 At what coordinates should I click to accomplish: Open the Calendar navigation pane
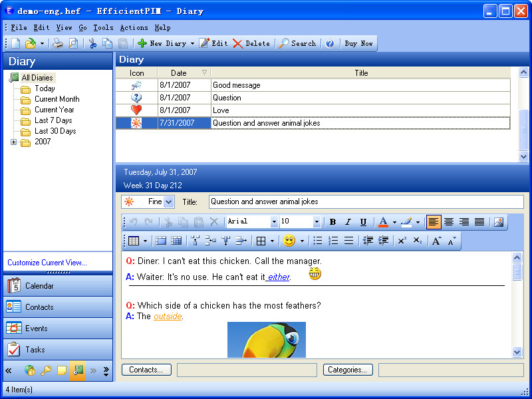[58, 286]
